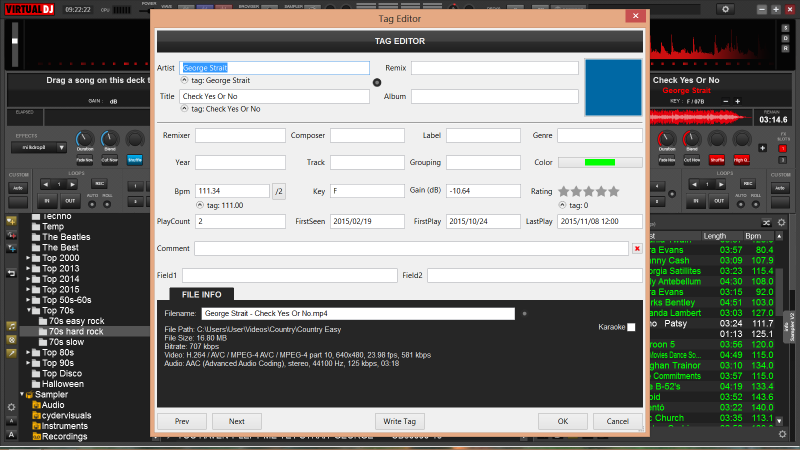
Task: Toggle the red Shuffle button on right deck
Action: [x=716, y=159]
